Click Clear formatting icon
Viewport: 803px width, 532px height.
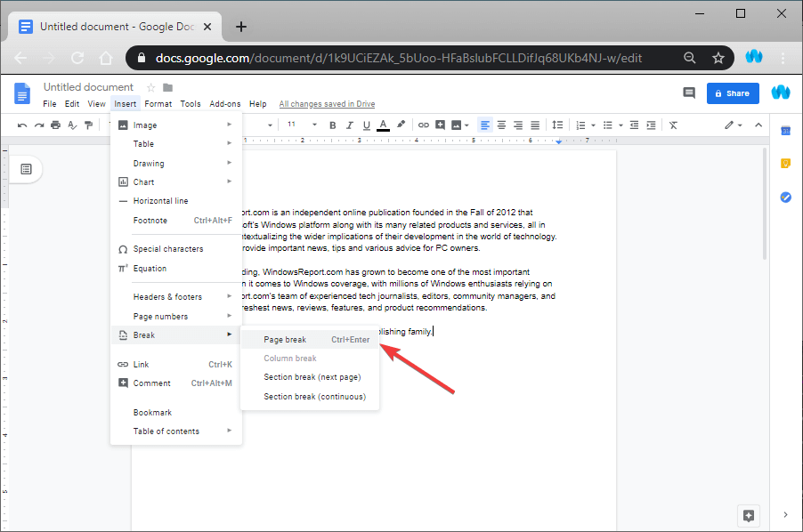(x=673, y=125)
